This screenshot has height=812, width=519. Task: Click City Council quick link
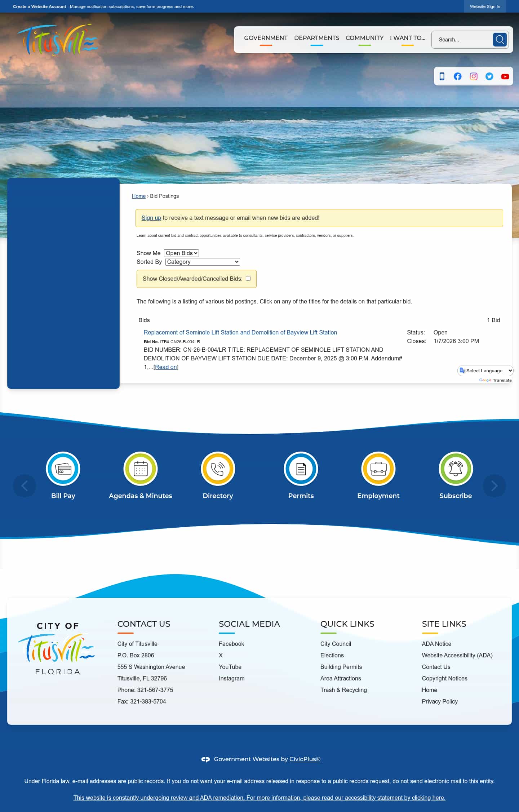click(336, 644)
